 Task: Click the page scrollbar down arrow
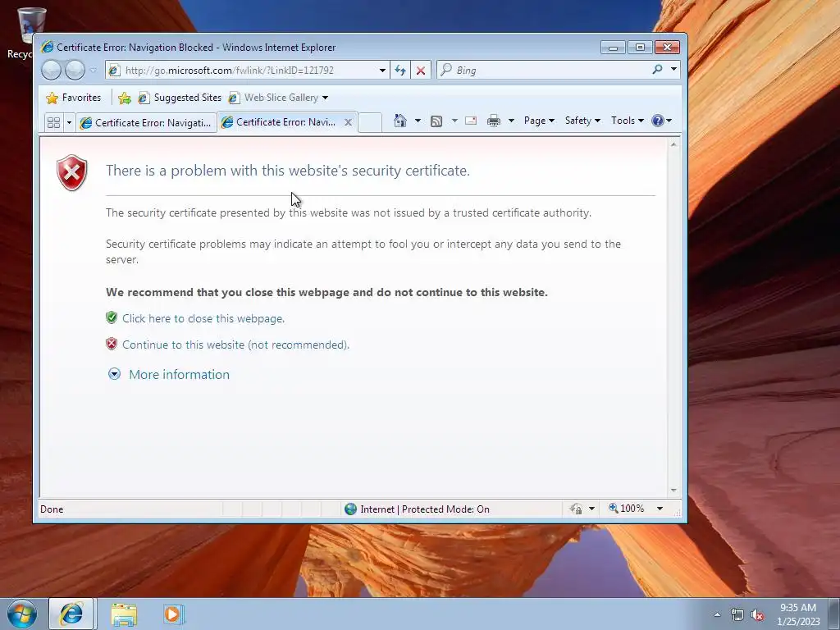[x=674, y=491]
